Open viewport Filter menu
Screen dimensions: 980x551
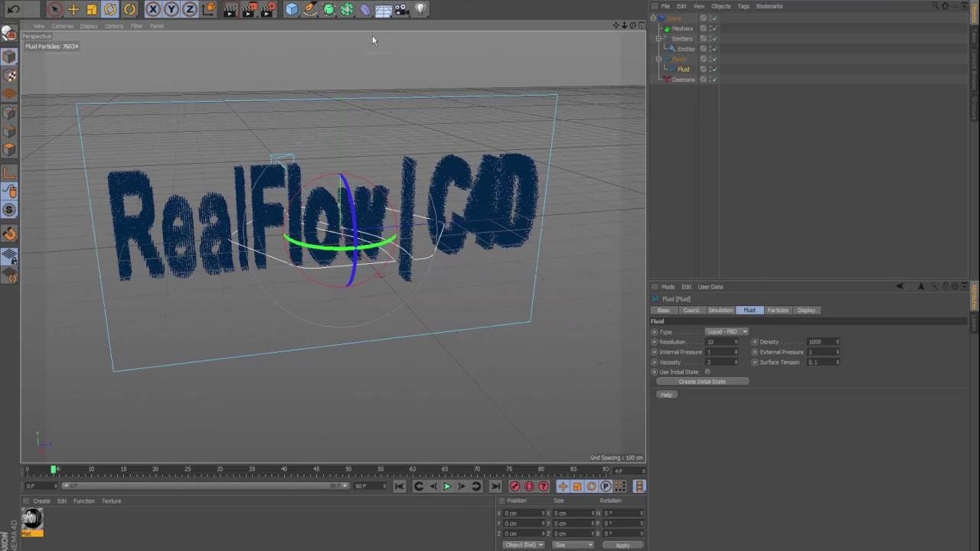tap(136, 26)
